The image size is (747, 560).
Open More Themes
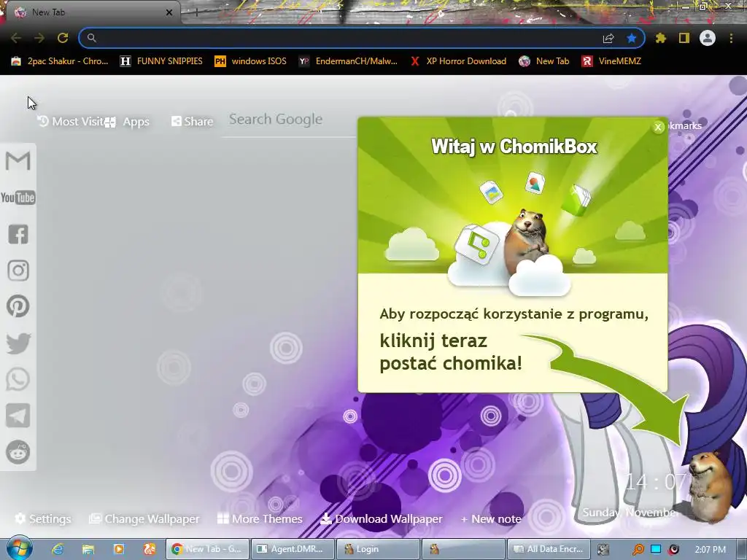pos(260,518)
